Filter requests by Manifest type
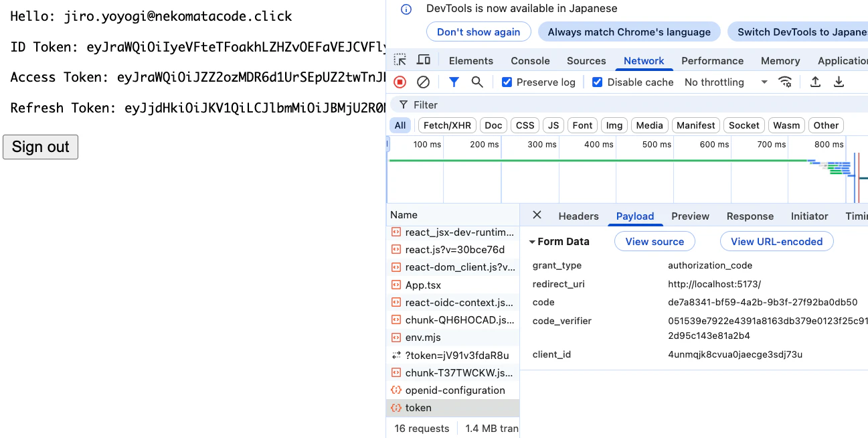This screenshot has height=438, width=868. point(696,125)
